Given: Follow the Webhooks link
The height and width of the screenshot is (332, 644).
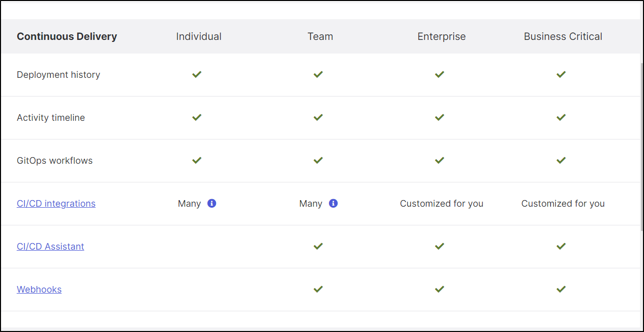Looking at the screenshot, I should click(x=39, y=290).
